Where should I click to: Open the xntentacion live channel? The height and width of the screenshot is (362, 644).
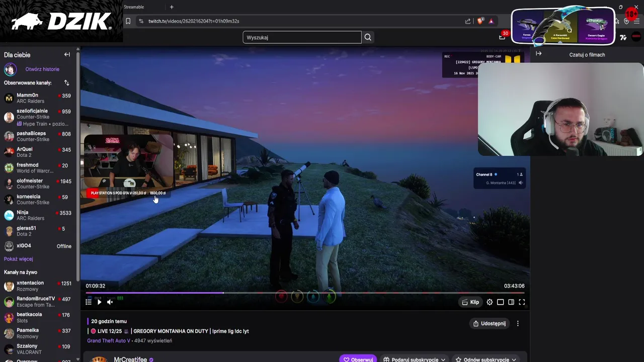[x=38, y=286]
